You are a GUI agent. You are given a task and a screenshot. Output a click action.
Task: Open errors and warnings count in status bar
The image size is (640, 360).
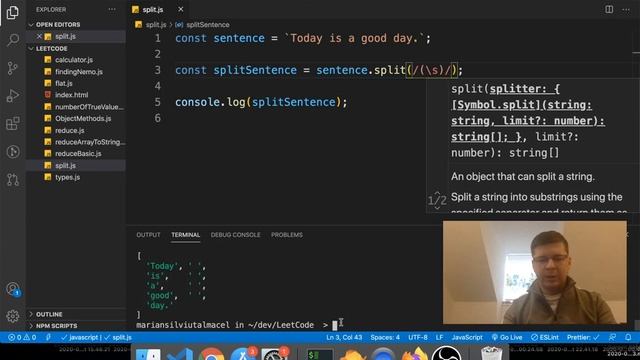(22, 338)
